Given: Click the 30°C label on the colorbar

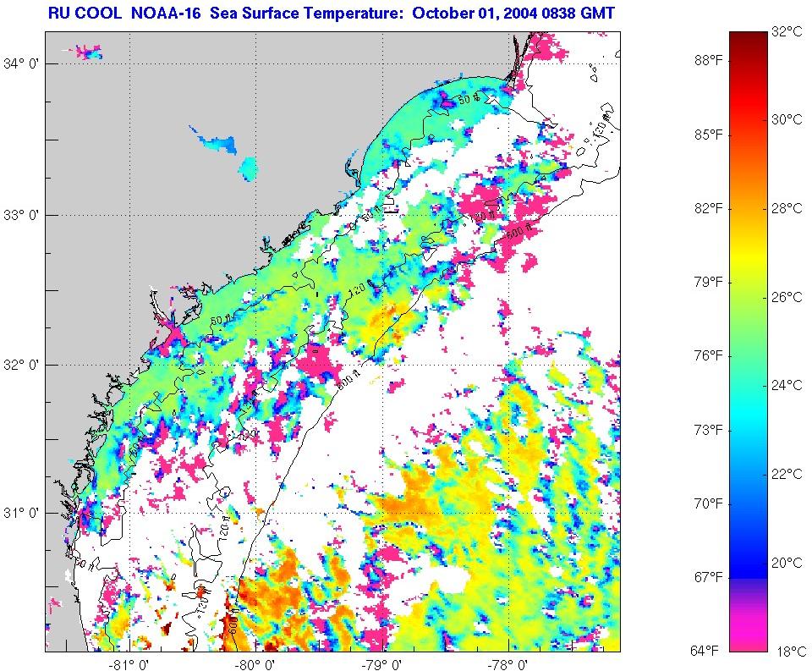Looking at the screenshot, I should point(787,119).
